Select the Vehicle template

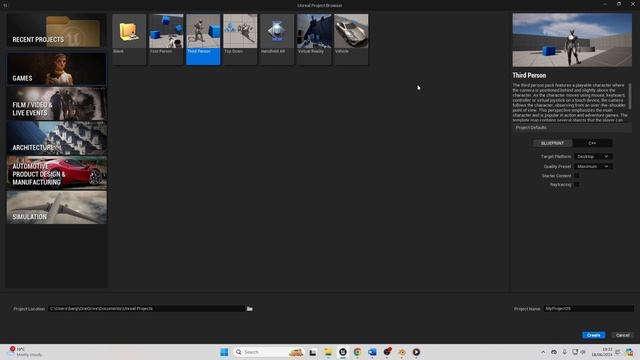pyautogui.click(x=351, y=39)
